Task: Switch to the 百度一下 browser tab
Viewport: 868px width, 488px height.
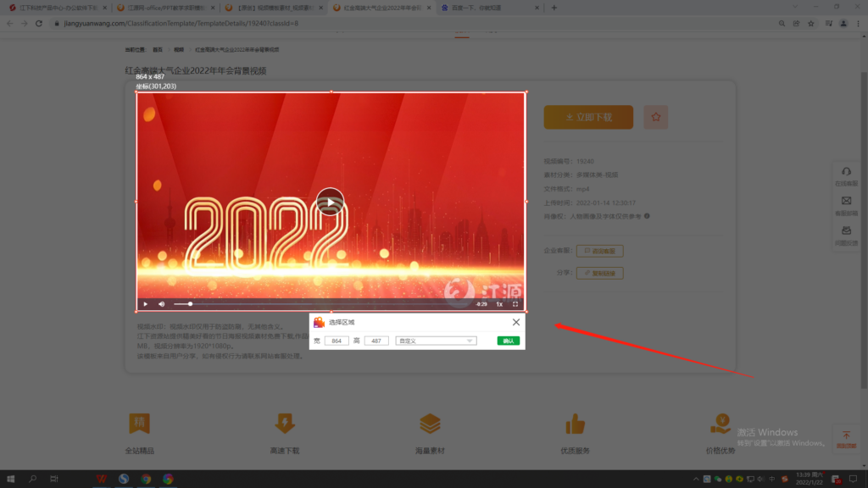Action: tap(487, 8)
